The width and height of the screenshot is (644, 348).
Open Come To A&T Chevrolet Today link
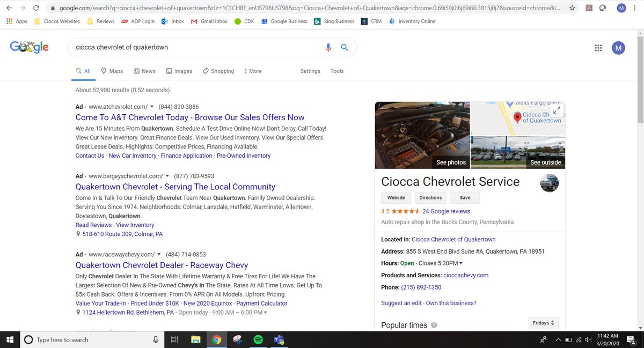tap(190, 117)
